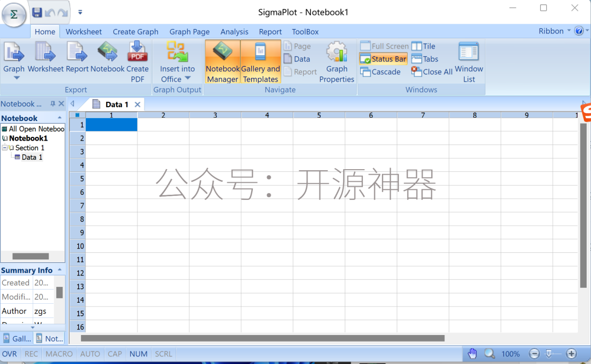Close the Notebook Manager panel
The width and height of the screenshot is (591, 364).
click(x=61, y=104)
